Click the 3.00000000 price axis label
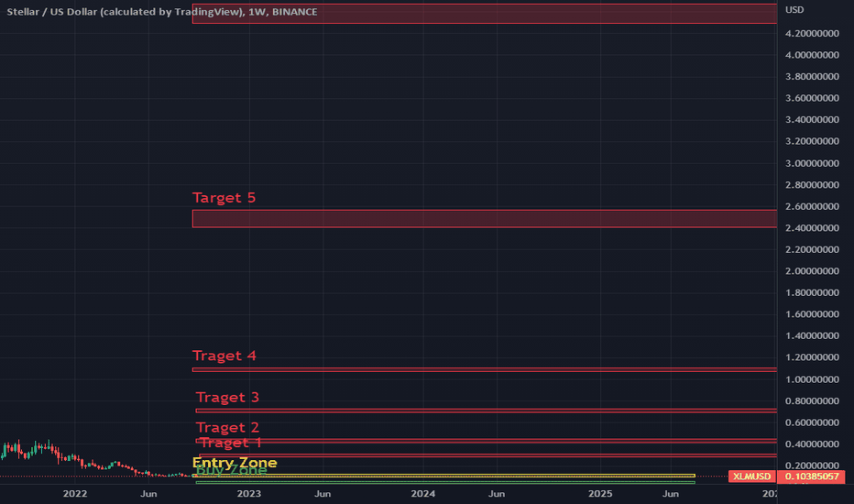This screenshot has height=504, width=854. [812, 163]
